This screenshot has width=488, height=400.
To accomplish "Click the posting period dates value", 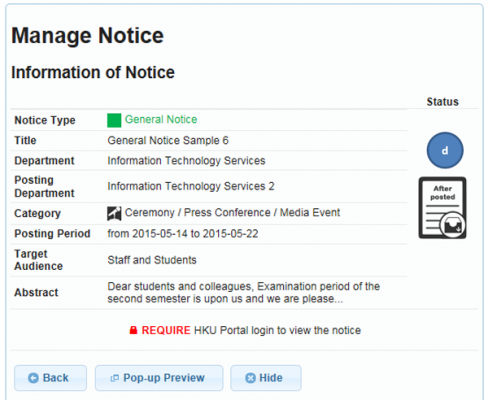I will (x=183, y=233).
